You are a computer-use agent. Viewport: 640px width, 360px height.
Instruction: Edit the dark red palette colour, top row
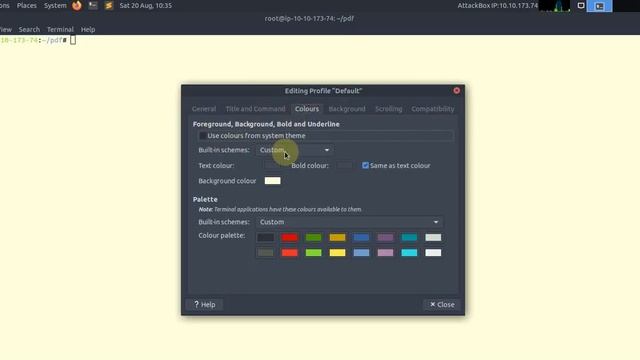click(x=289, y=237)
